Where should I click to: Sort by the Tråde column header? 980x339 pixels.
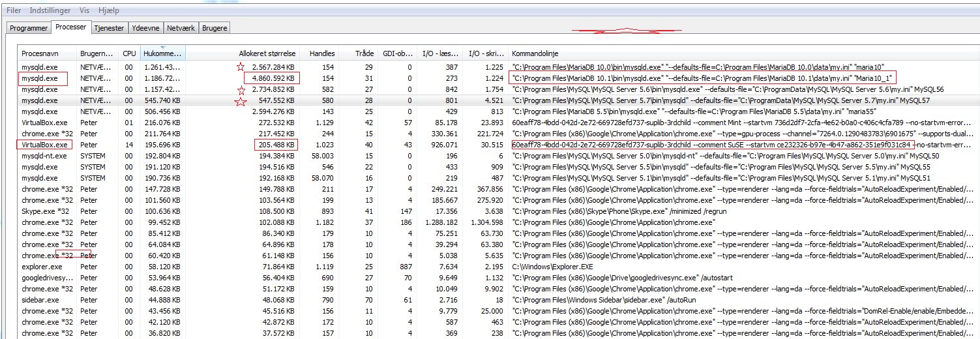(364, 53)
